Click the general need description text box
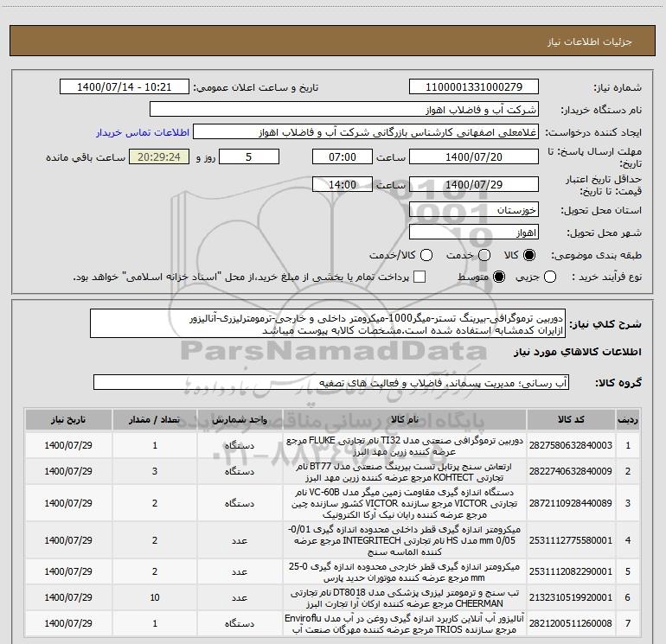Screen dimensions: 666x644 pos(328,324)
